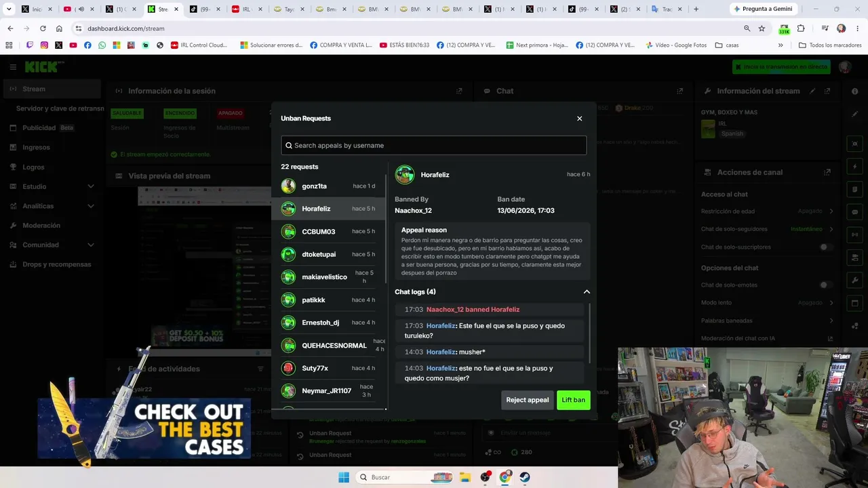Reject the appeal from Horafeliz
868x488 pixels.
(527, 400)
